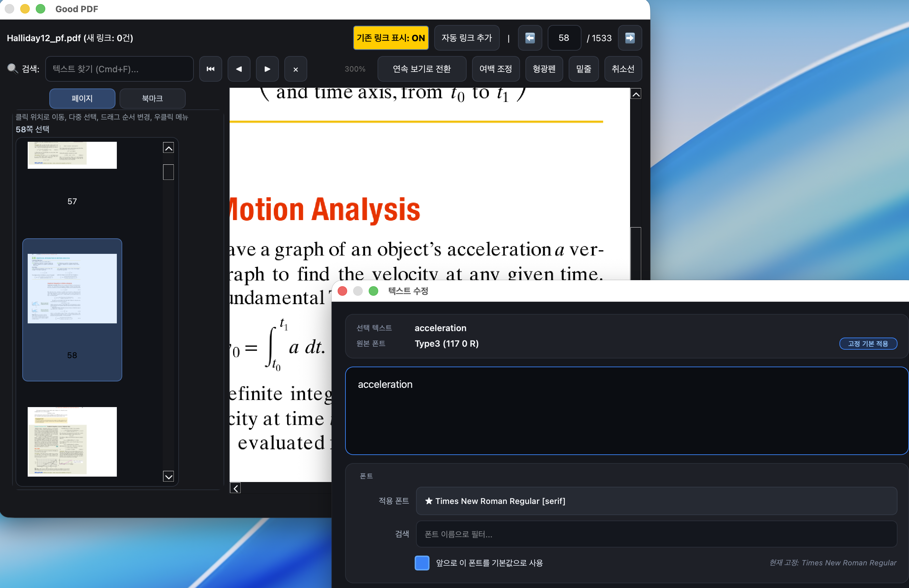The width and height of the screenshot is (909, 588).
Task: Click the Motion Analysis heading in PDF
Action: click(325, 209)
